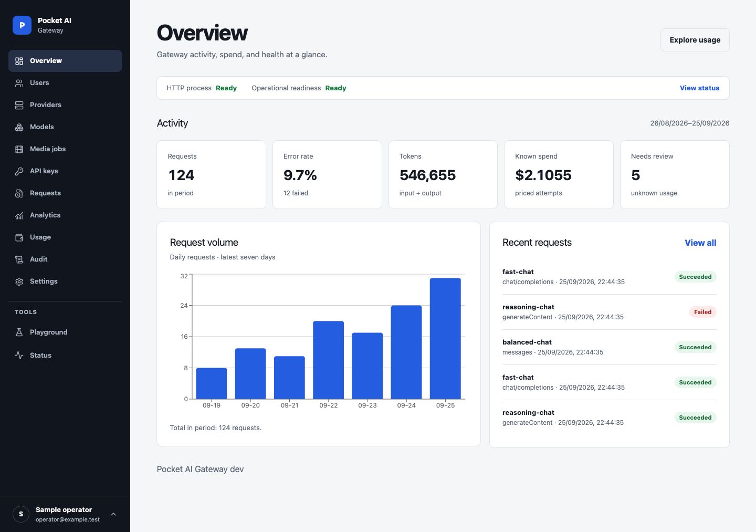756x532 pixels.
Task: Click the 09-25 bar in chart
Action: pos(445,338)
